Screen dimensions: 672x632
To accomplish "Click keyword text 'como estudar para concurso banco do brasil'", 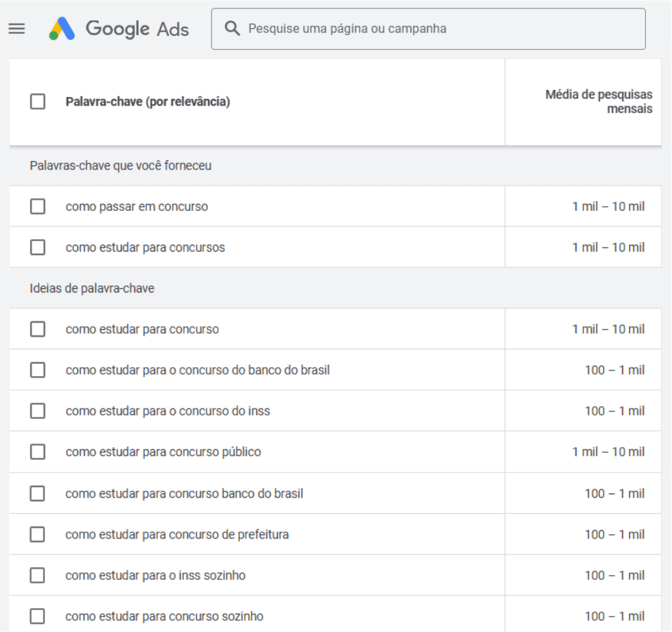I will pos(184,494).
